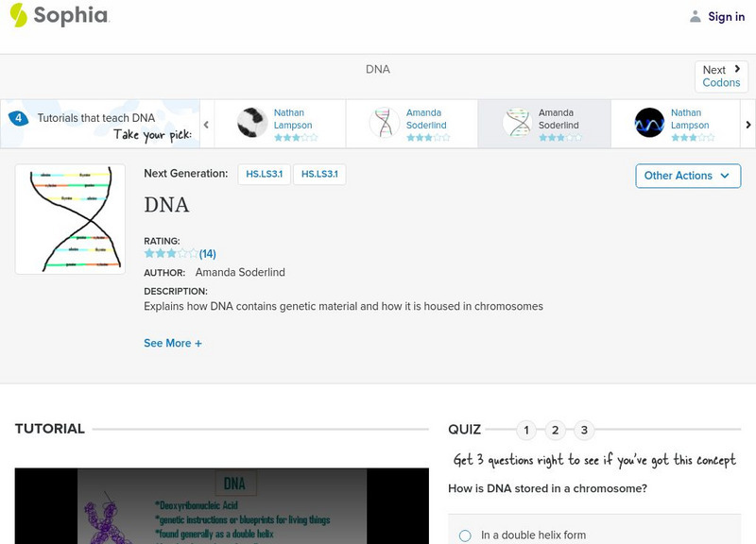Click the tutorials count badge showing 4
The image size is (756, 544).
click(18, 118)
